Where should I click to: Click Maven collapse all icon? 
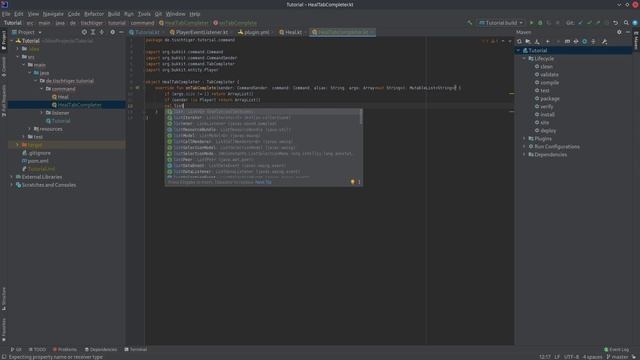(593, 42)
